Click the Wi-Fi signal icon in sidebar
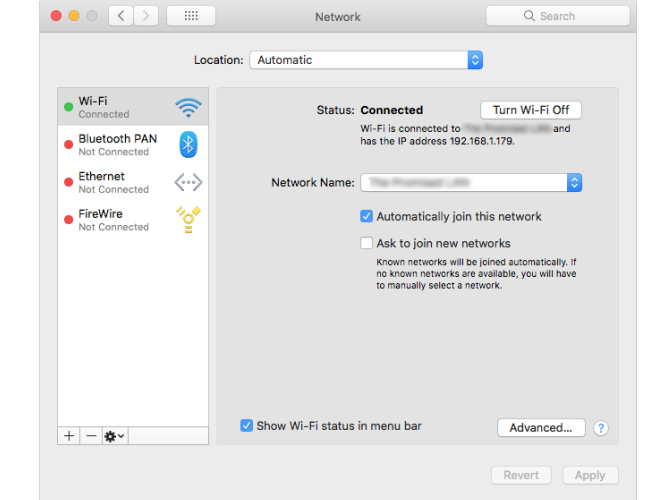 click(x=188, y=108)
